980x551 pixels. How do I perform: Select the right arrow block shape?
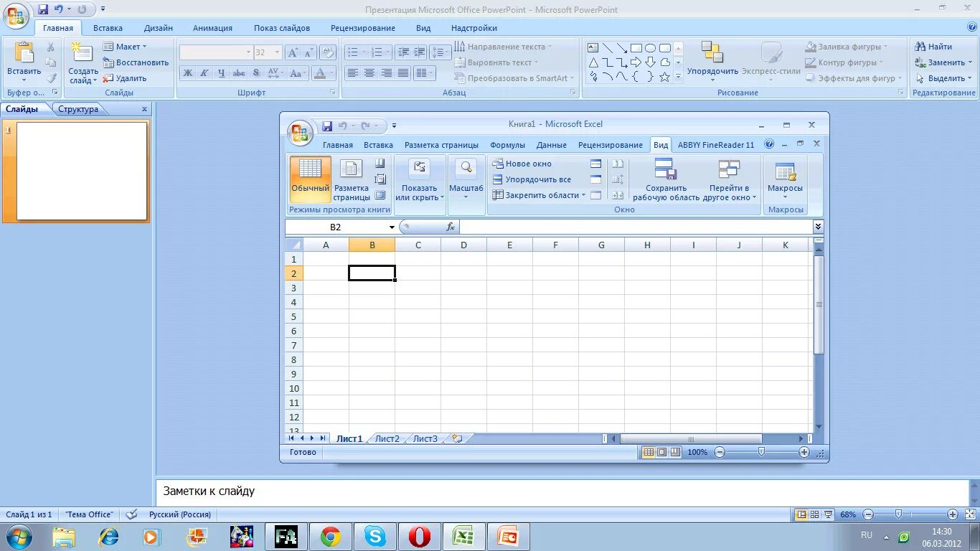pyautogui.click(x=636, y=62)
